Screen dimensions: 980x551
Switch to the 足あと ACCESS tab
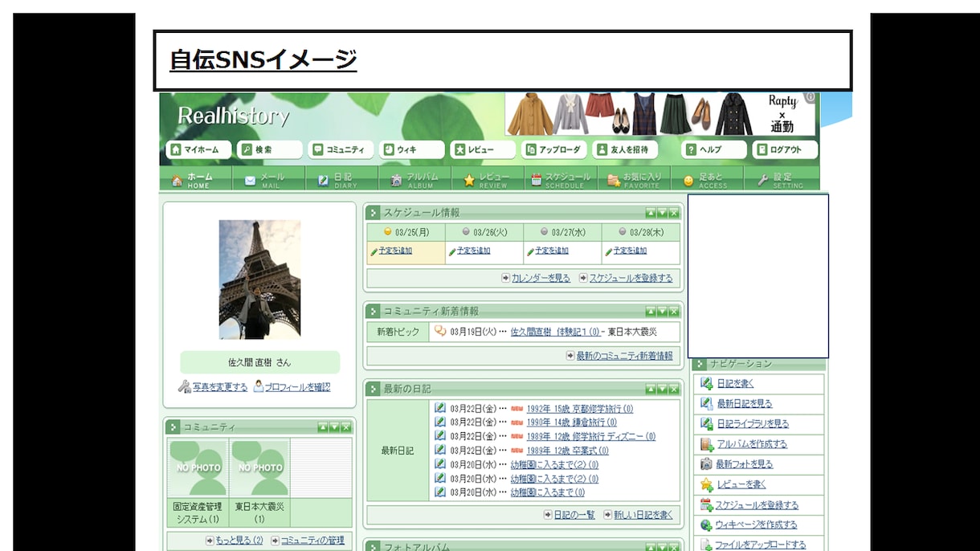(707, 180)
